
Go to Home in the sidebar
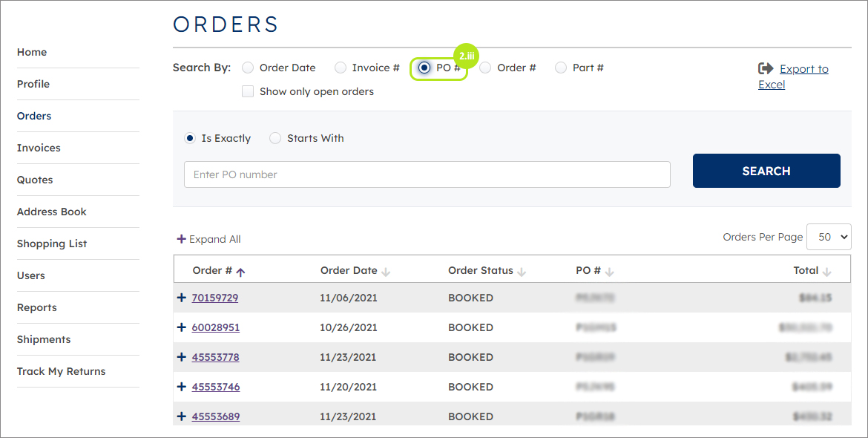click(x=32, y=52)
